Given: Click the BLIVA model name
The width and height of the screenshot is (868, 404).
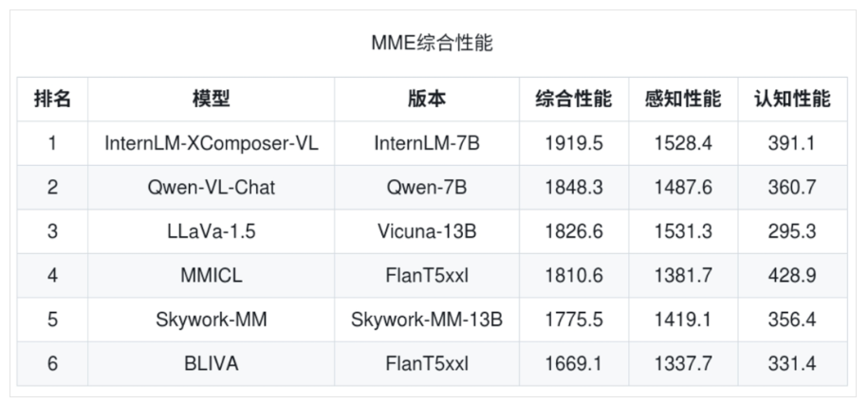Looking at the screenshot, I should tap(211, 363).
